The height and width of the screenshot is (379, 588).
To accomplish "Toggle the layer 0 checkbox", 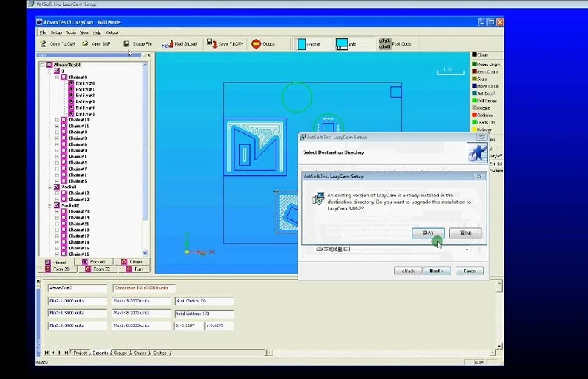I will [57, 71].
